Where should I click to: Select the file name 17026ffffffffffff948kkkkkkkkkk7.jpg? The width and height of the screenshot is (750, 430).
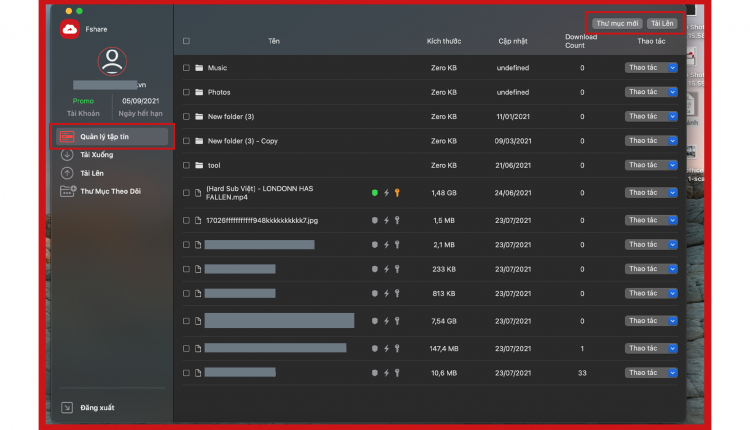(262, 221)
